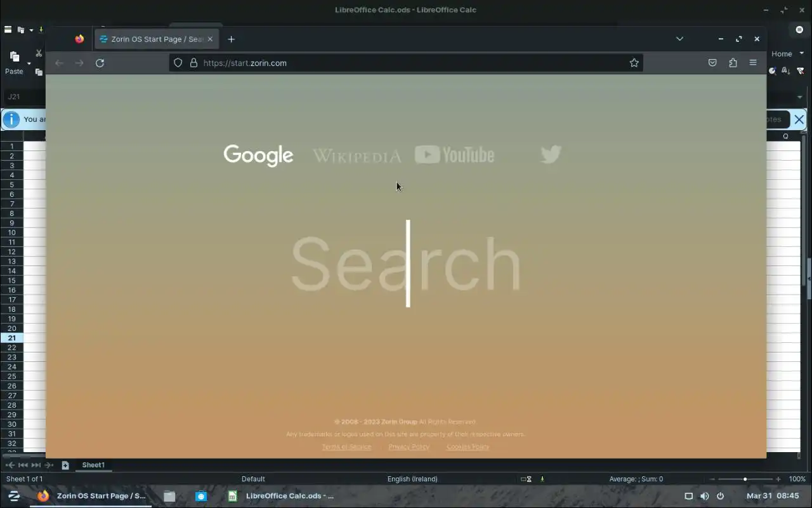812x508 pixels.
Task: Click the Firefox forward arrow
Action: tap(79, 63)
